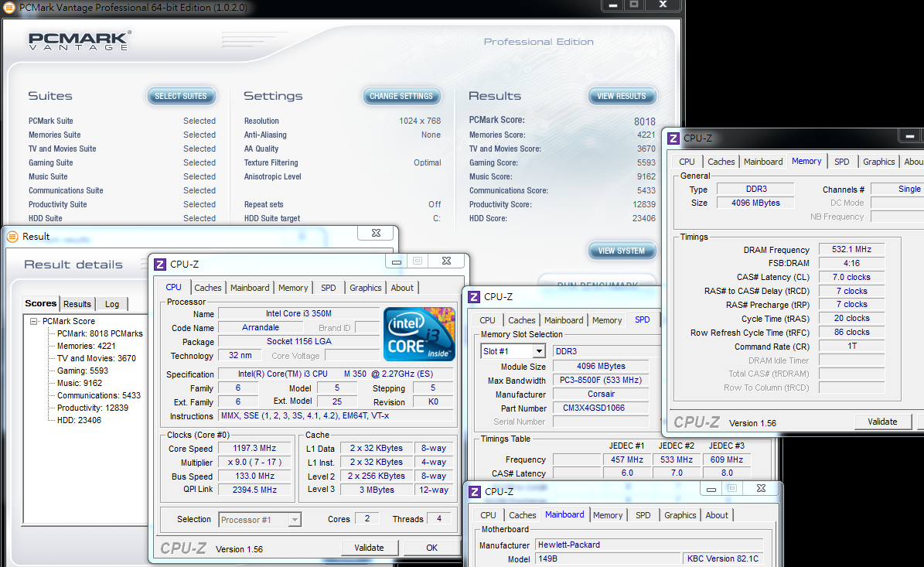This screenshot has width=924, height=567.
Task: Click the View System button
Action: (622, 251)
